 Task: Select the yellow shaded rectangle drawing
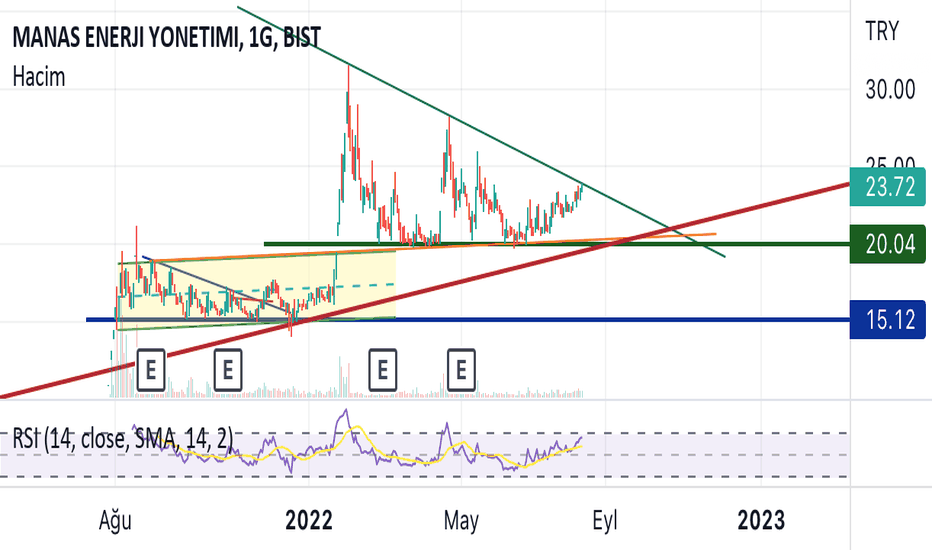360,300
